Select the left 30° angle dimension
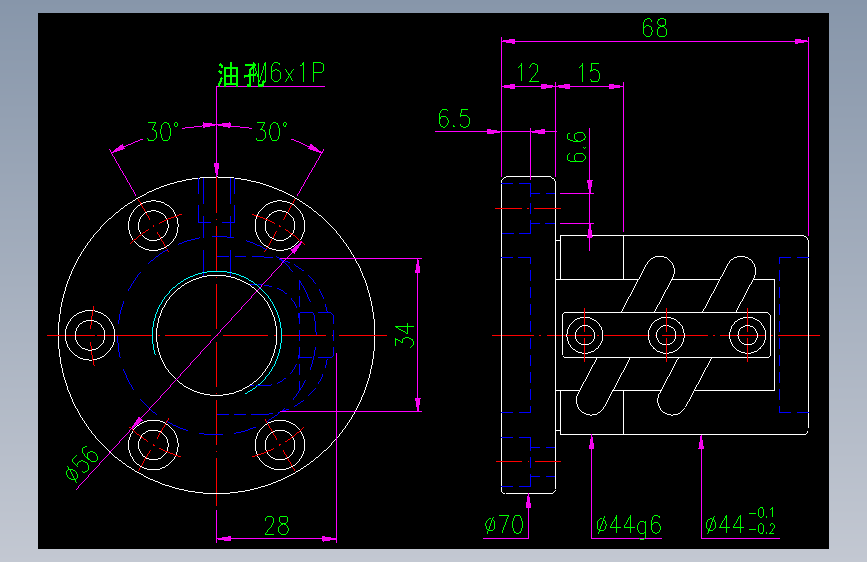867x562 pixels. tap(163, 132)
